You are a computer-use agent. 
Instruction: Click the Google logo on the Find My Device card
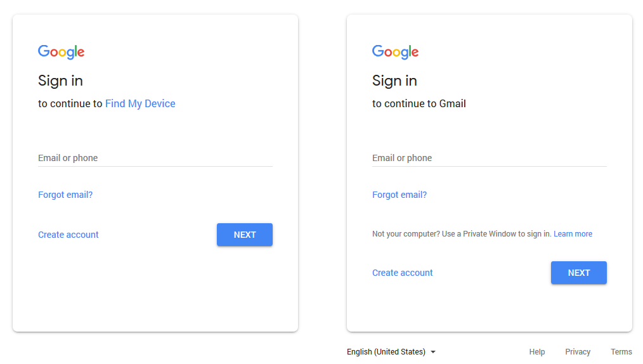click(61, 52)
